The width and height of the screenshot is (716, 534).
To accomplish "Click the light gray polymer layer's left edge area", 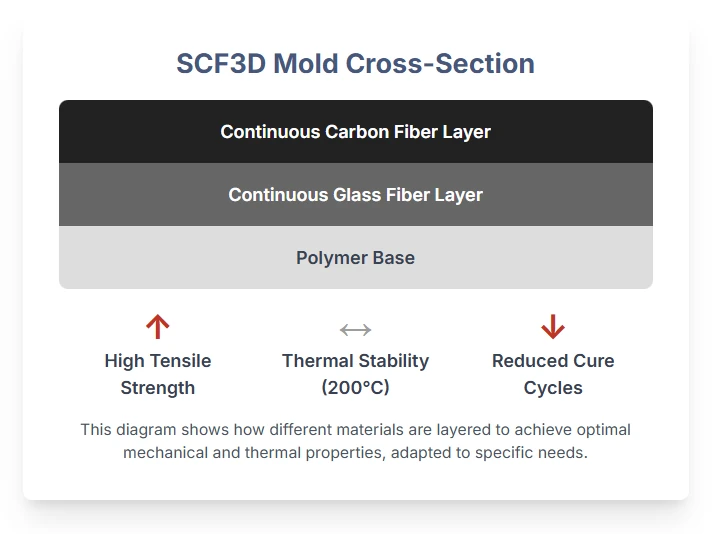I will click(x=73, y=257).
